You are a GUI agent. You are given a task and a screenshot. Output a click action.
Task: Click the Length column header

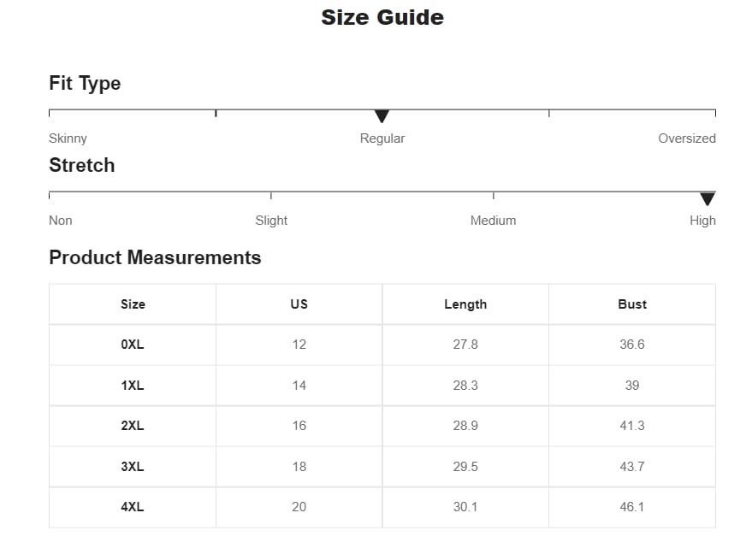tap(465, 304)
